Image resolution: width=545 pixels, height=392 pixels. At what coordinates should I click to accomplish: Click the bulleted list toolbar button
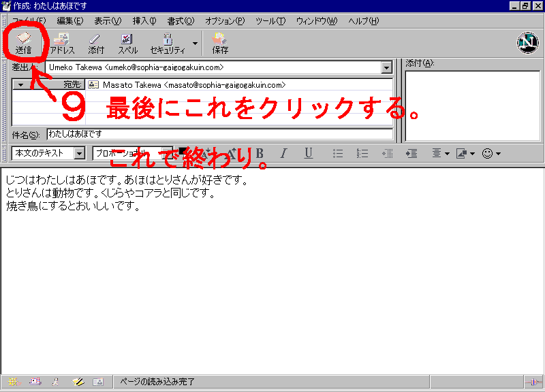point(337,154)
